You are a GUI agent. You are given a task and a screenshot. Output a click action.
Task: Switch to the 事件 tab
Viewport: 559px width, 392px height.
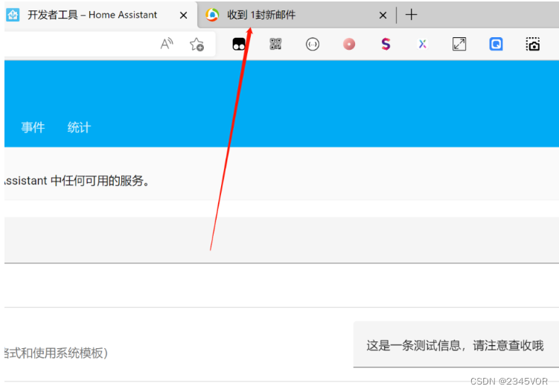[33, 127]
